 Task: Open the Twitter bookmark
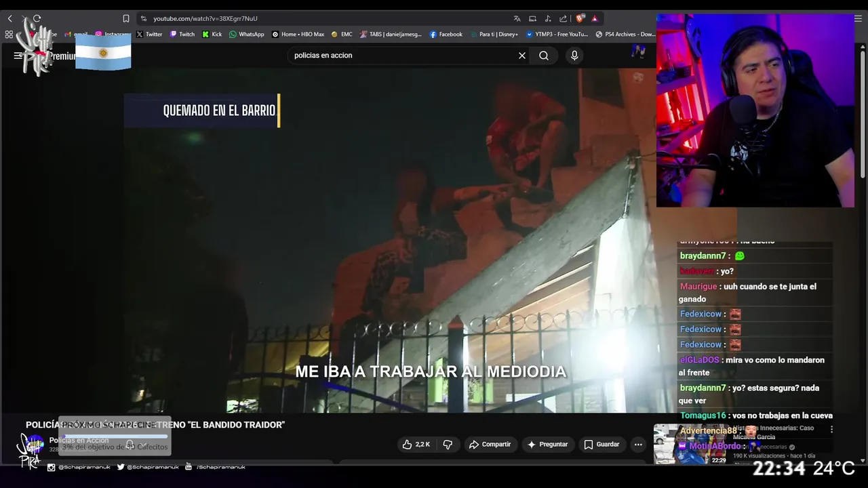pyautogui.click(x=149, y=34)
